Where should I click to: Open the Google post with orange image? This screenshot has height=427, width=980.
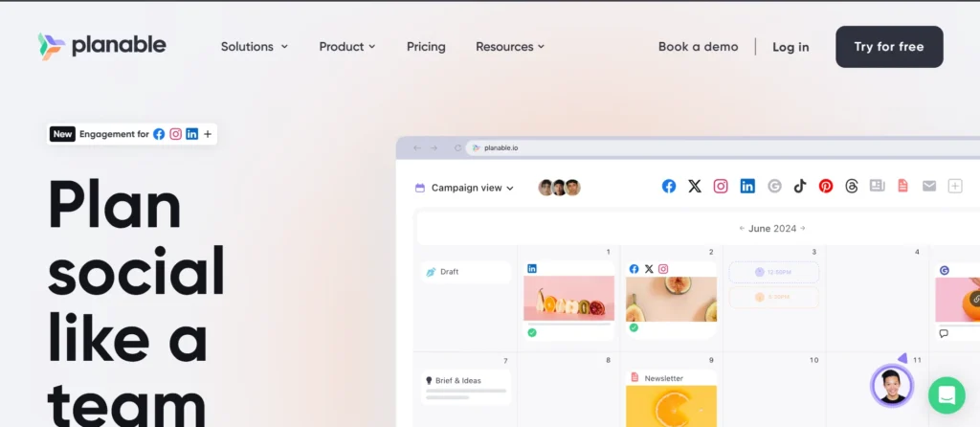(x=957, y=302)
